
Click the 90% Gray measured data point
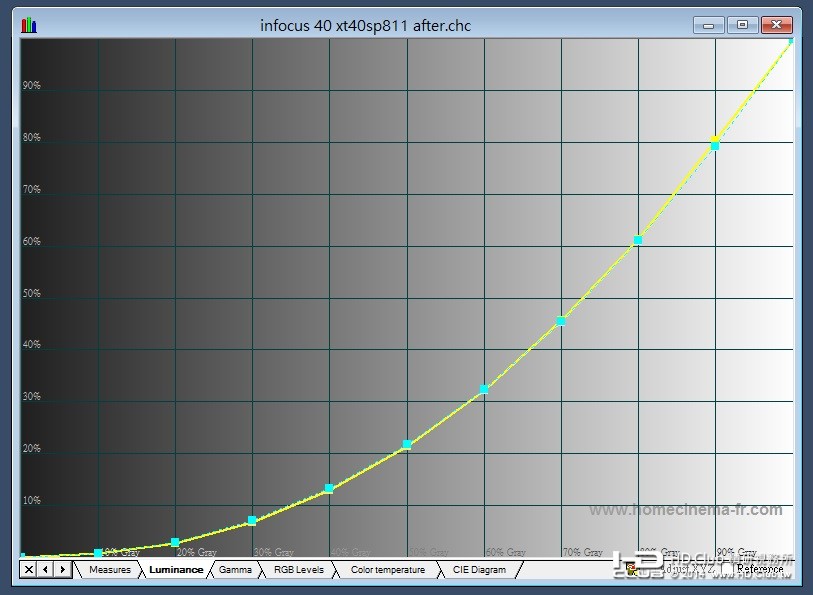pyautogui.click(x=715, y=146)
